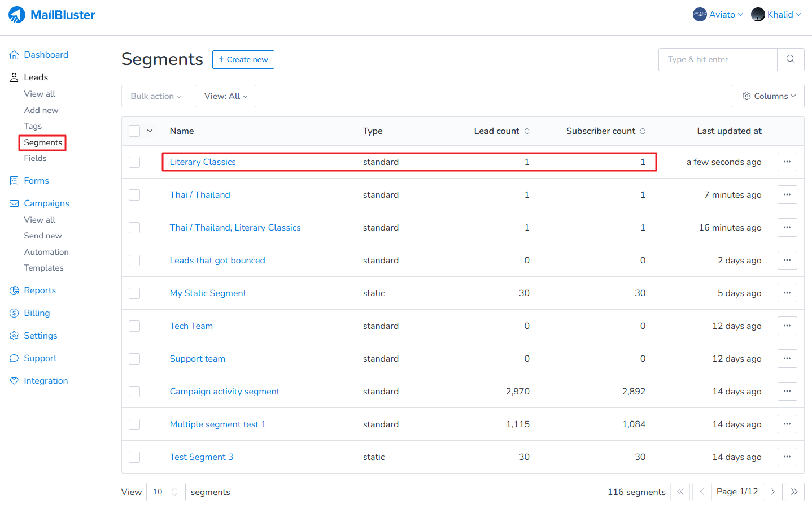Click the Create new button
The height and width of the screenshot is (512, 812).
pos(243,59)
